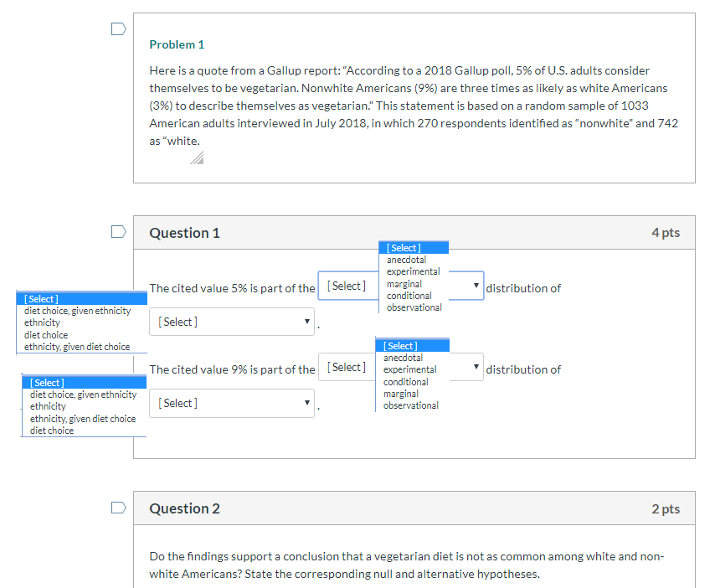Choose "conditional" in the 9% distribution type list

coord(405,382)
